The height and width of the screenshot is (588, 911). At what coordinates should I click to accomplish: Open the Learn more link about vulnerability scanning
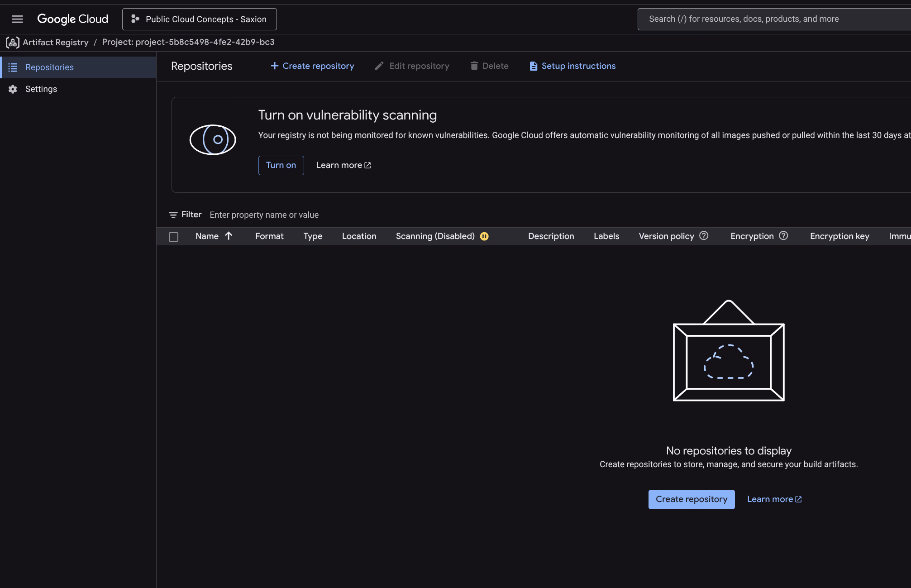tap(343, 165)
